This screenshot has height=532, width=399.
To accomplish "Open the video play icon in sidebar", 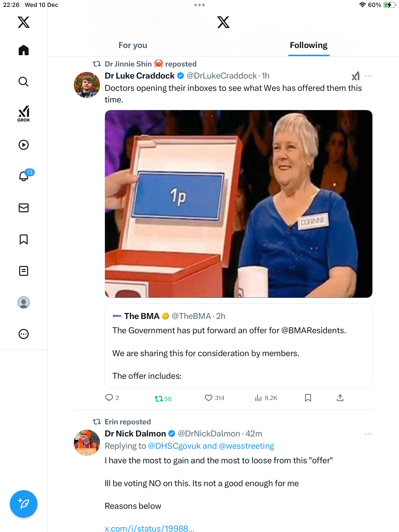I will 24,145.
